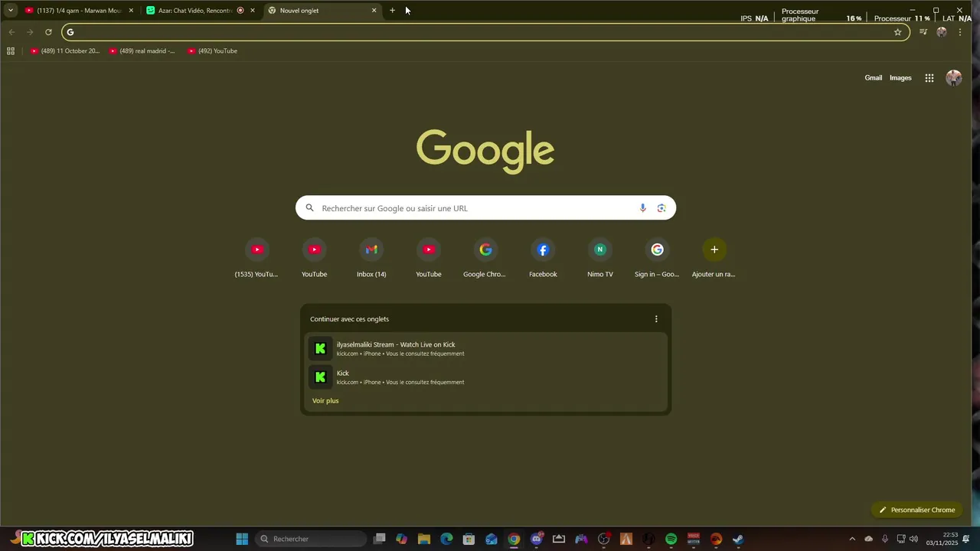Open the 'Kick' kick.com tab suggestion

coord(485,377)
